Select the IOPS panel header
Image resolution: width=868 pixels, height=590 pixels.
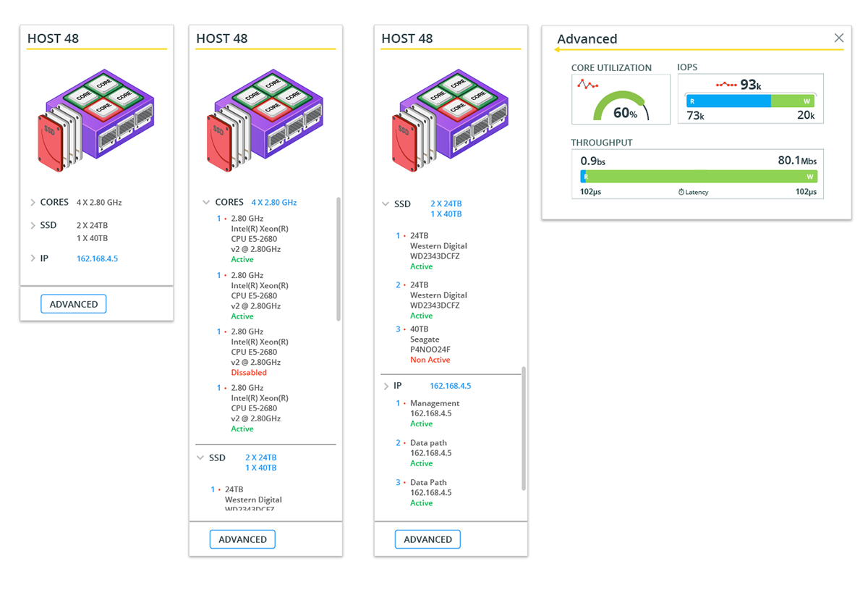tap(687, 67)
